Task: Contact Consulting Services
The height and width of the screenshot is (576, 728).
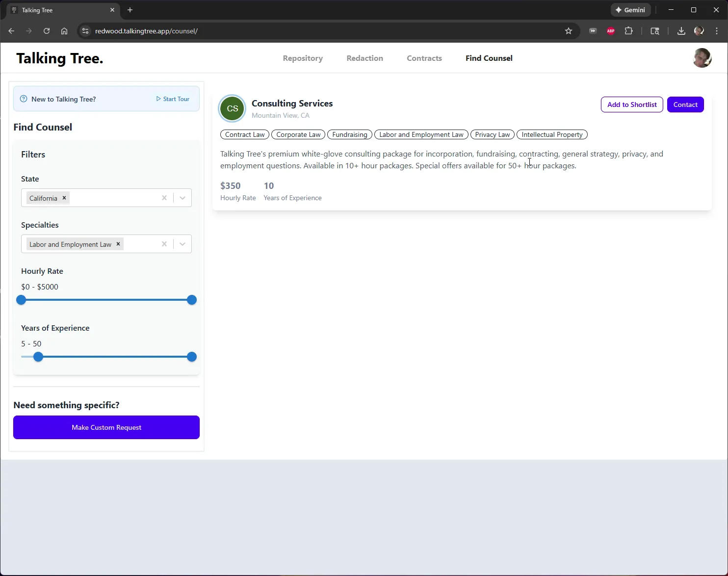Action: tap(685, 105)
